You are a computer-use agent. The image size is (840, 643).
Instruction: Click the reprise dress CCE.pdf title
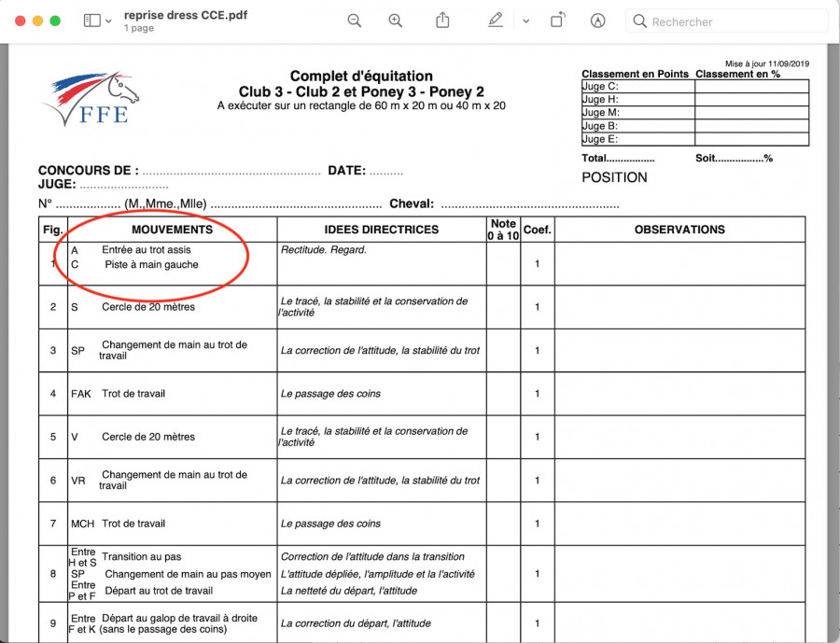coord(186,15)
